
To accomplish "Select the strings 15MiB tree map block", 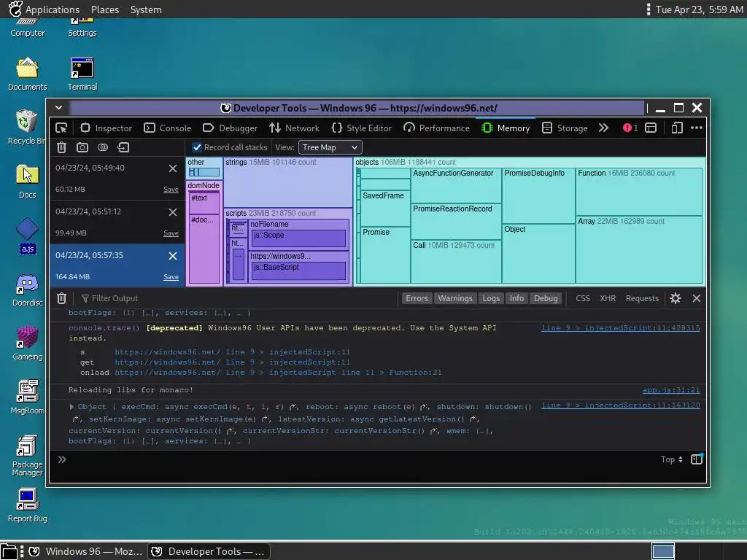I will pos(288,182).
